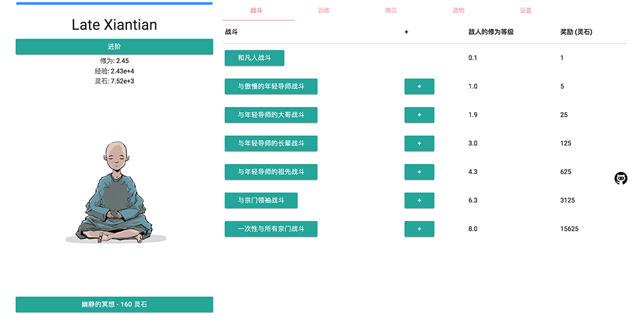Click plus button for 与宗门领袖战斗 row
Screen dimensions: 644x323
(419, 200)
